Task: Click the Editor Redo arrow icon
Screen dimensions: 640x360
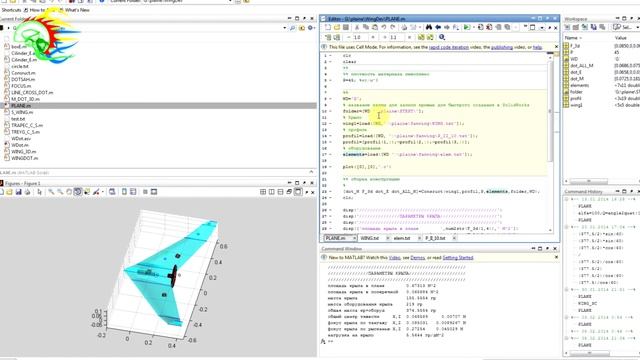Action: click(x=393, y=27)
